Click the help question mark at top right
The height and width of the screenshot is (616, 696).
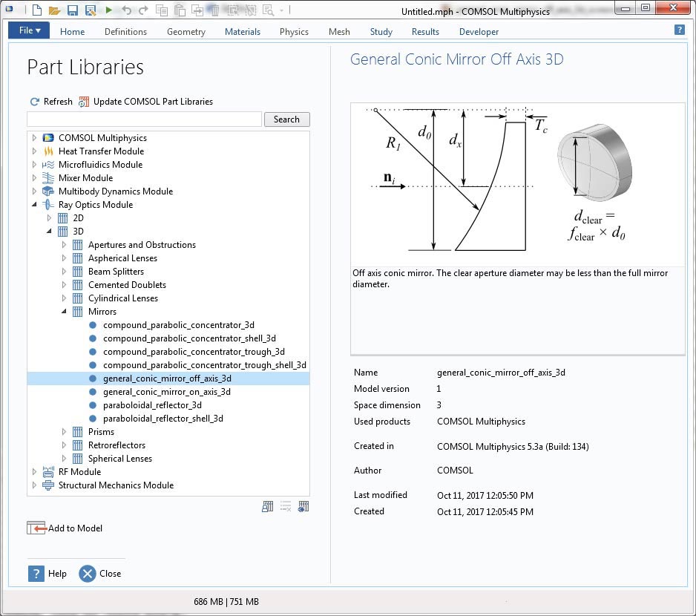(679, 30)
